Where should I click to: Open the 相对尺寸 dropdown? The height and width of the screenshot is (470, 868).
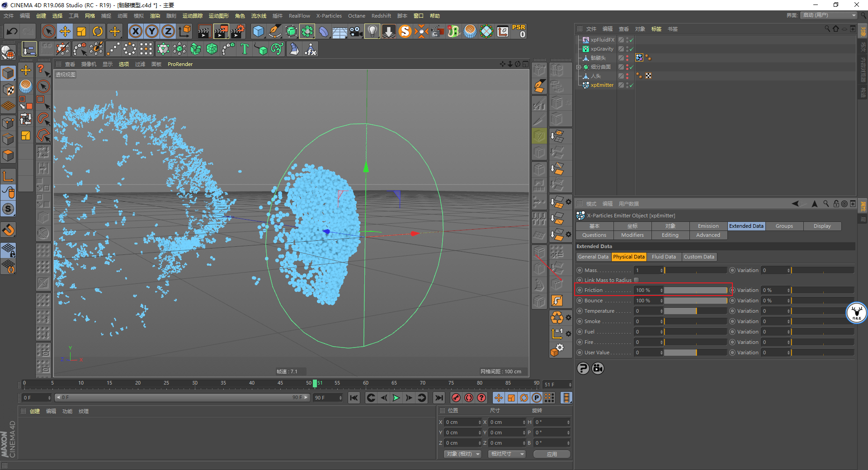tap(507, 454)
